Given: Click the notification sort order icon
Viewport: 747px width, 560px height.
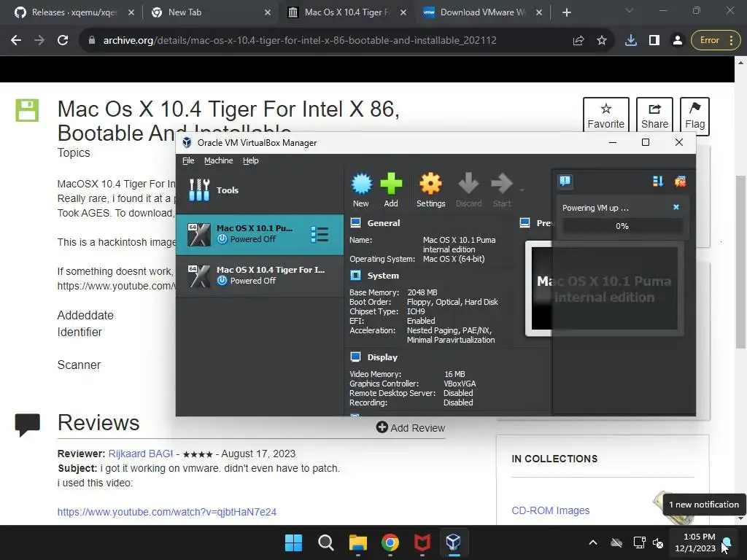Looking at the screenshot, I should coord(658,181).
